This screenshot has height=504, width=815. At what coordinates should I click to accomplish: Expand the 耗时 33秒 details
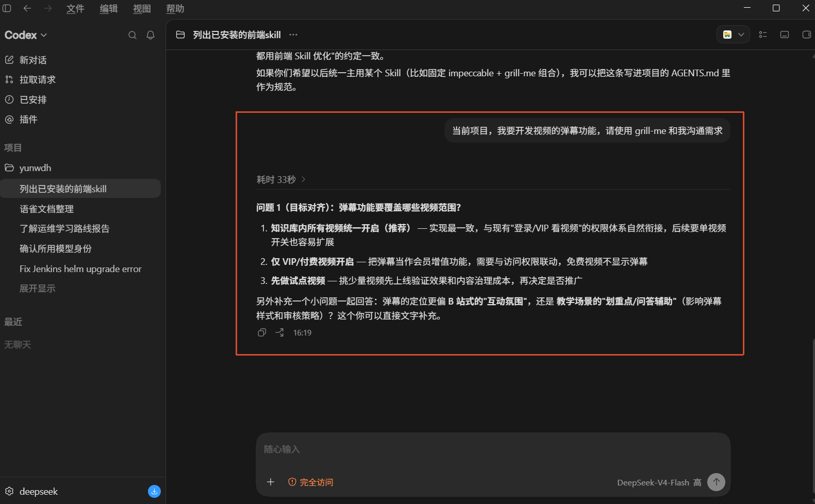pos(281,179)
